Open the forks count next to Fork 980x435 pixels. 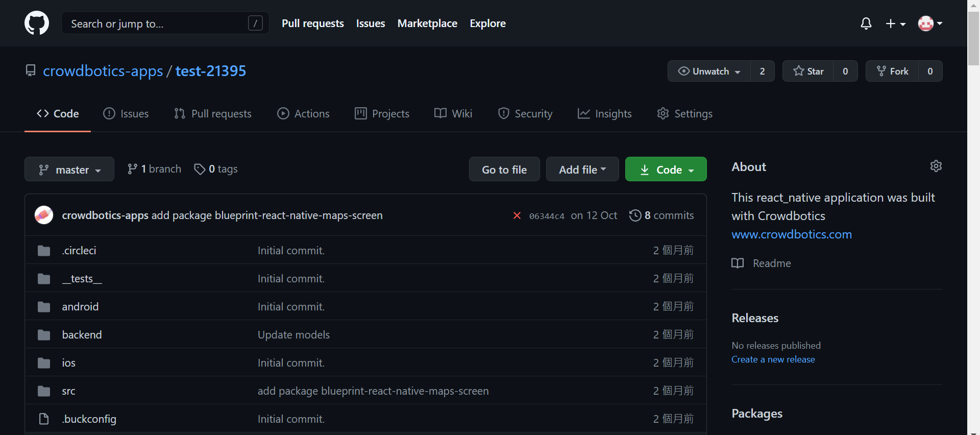(930, 71)
